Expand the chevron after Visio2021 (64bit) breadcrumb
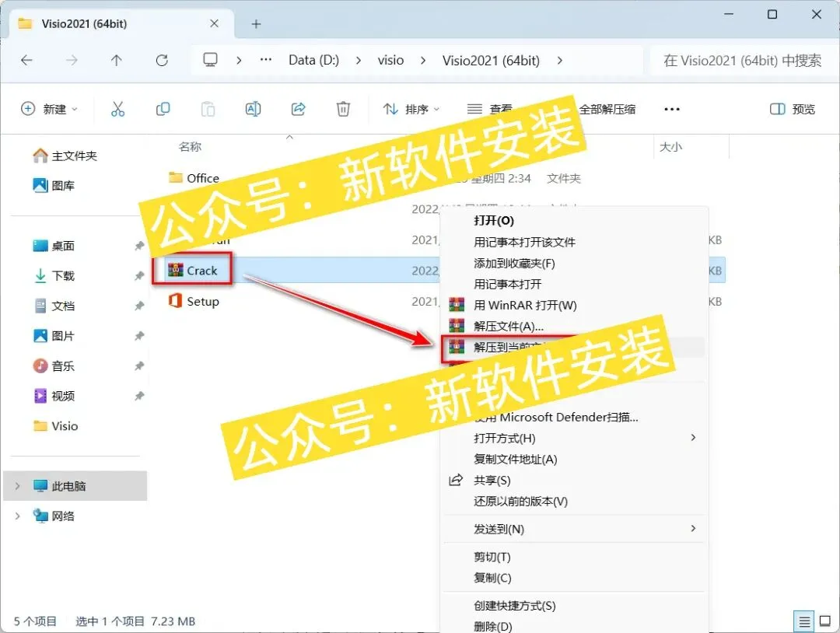This screenshot has width=840, height=633. tap(560, 61)
